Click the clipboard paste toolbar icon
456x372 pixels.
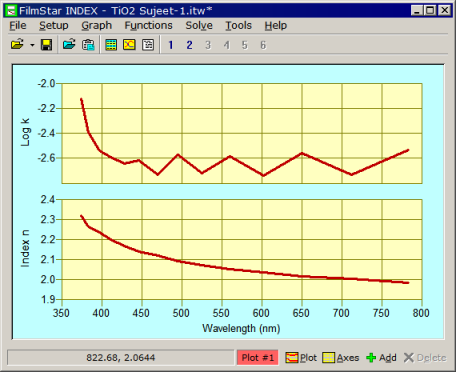point(88,45)
